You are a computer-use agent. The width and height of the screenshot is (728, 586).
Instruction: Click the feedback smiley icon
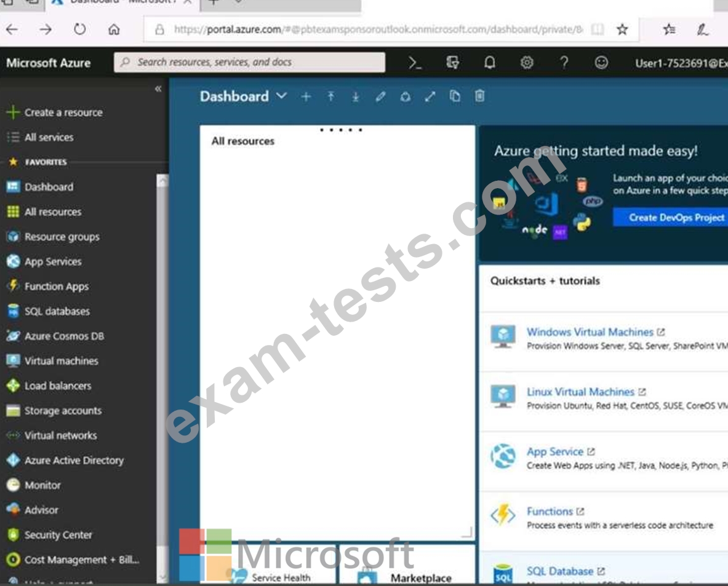(x=601, y=63)
